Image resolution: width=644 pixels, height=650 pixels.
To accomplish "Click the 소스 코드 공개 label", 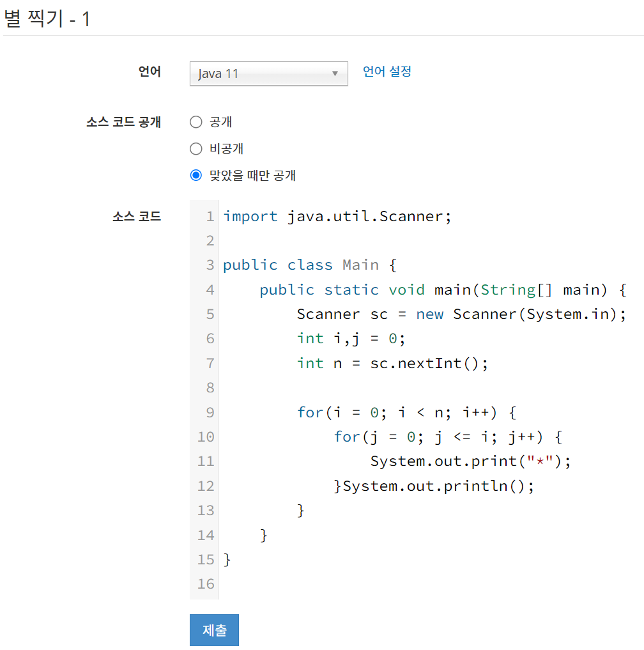I will 123,122.
